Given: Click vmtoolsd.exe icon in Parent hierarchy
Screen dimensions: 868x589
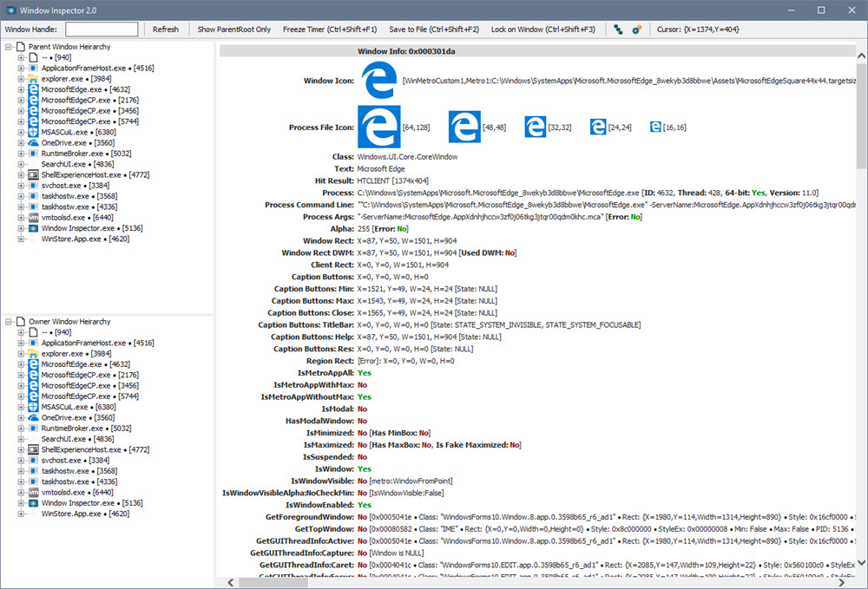Looking at the screenshot, I should point(33,218).
